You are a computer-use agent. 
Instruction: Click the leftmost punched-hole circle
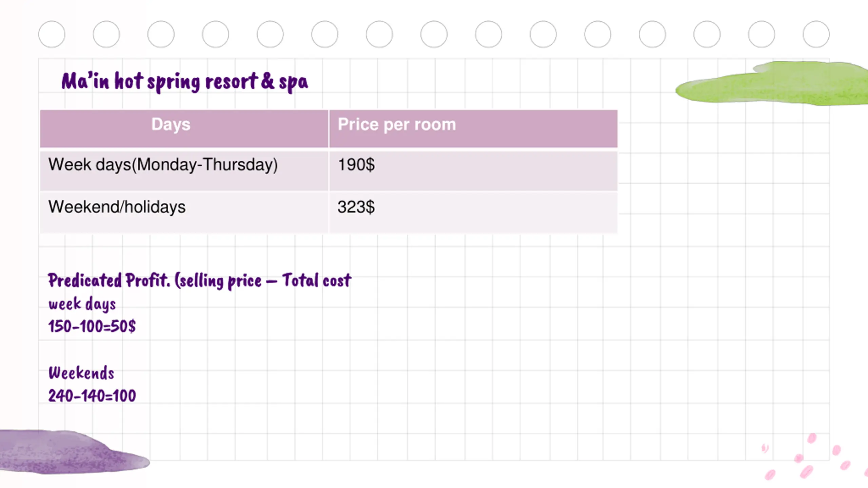point(52,34)
